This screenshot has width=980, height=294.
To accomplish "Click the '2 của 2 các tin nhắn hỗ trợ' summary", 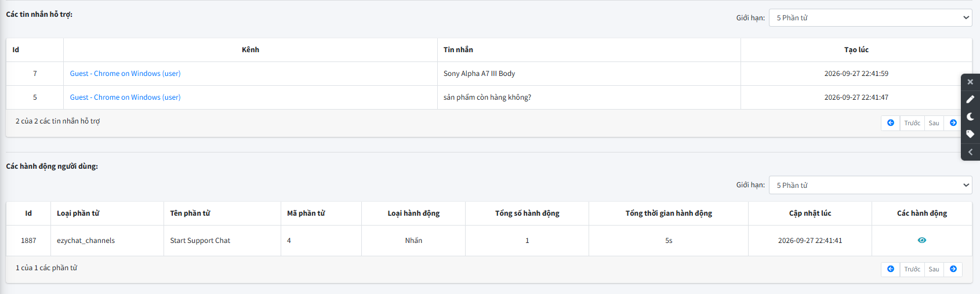I will coord(57,121).
